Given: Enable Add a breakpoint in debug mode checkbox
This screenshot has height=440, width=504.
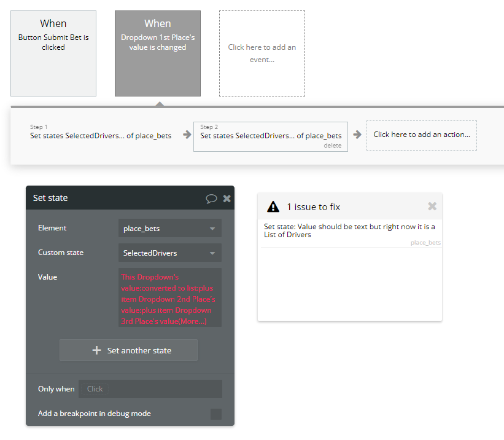Looking at the screenshot, I should pyautogui.click(x=216, y=414).
